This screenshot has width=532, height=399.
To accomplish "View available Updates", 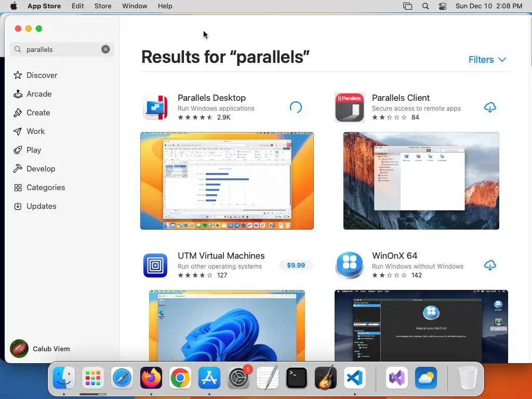I will coord(35,206).
